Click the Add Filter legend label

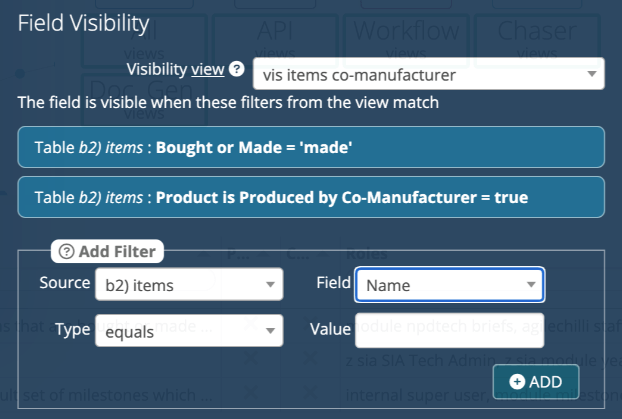pos(116,252)
